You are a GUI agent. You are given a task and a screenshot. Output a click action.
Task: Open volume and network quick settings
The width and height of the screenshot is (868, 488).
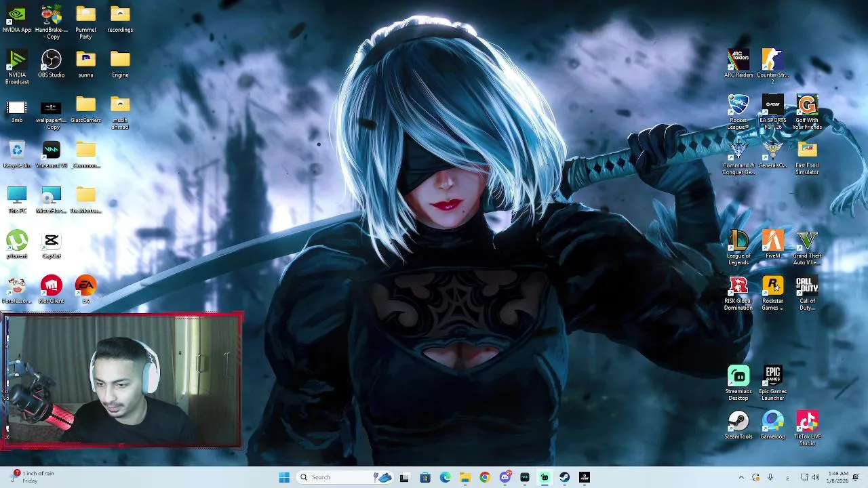(x=810, y=477)
